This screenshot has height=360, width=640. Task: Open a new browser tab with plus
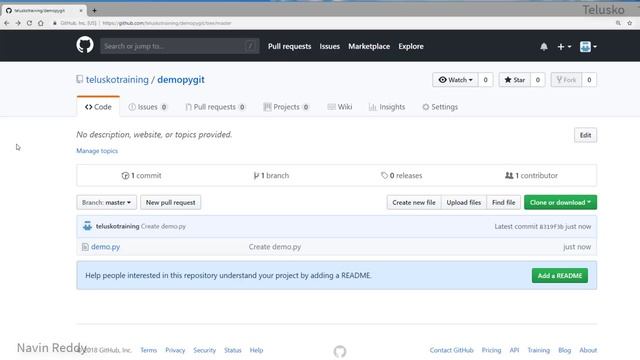click(x=94, y=10)
